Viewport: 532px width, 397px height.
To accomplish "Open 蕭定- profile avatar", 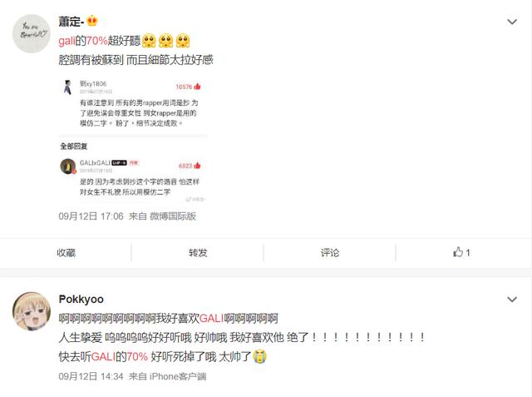I will point(32,33).
